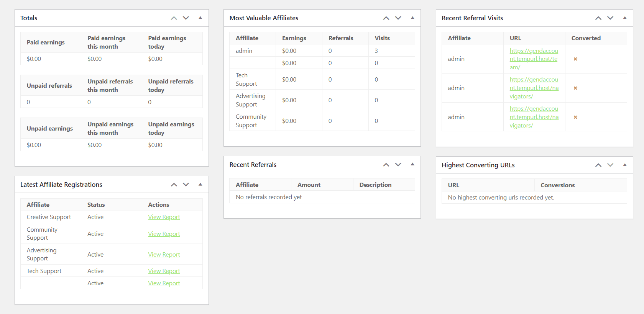Toggle Latest Affiliate Registrations panel

200,185
